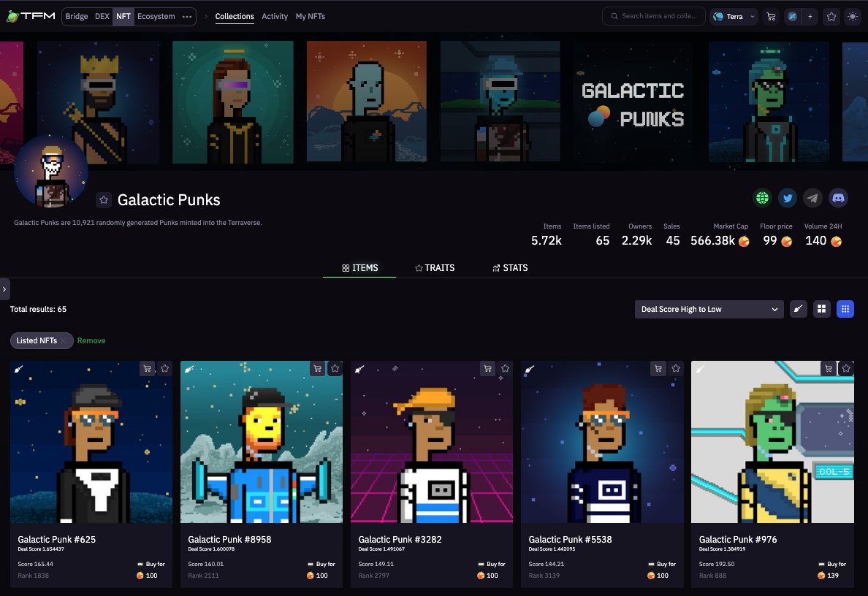Open the Ecosystem navigation item
The width and height of the screenshot is (868, 596).
coord(156,17)
